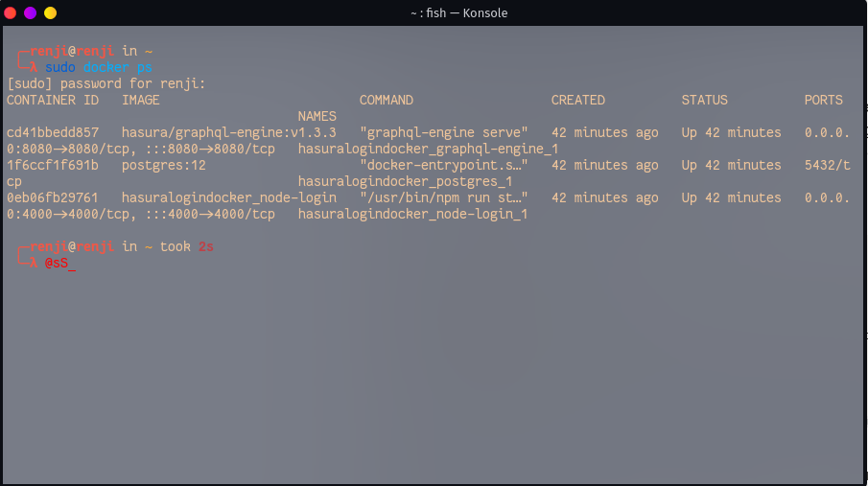This screenshot has width=868, height=486.
Task: Click the PORTS column header text
Action: coord(823,100)
